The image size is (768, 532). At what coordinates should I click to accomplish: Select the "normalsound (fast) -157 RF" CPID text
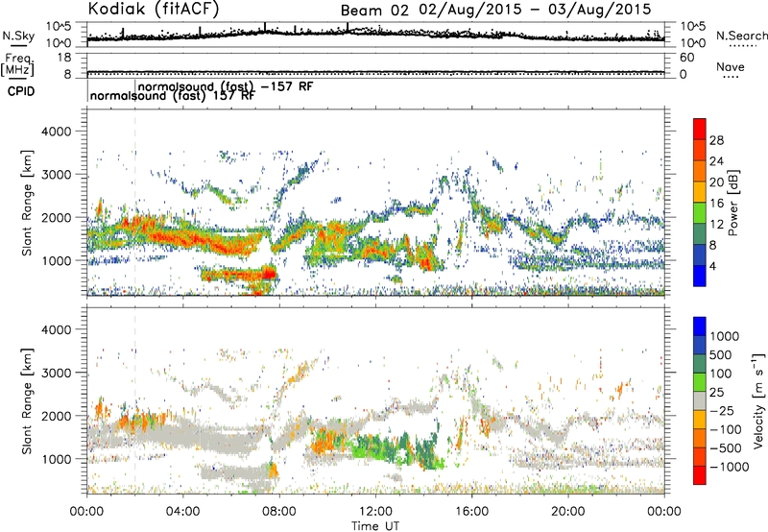click(x=226, y=86)
